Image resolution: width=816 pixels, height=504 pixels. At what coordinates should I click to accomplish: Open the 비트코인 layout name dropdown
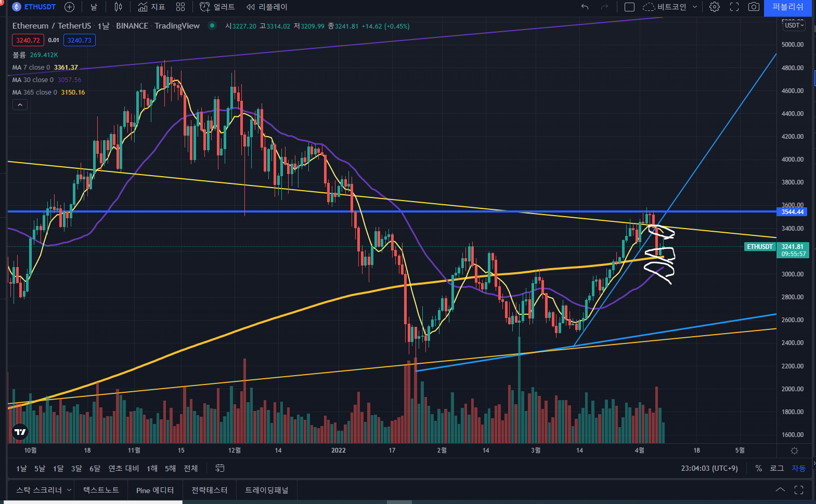click(670, 7)
